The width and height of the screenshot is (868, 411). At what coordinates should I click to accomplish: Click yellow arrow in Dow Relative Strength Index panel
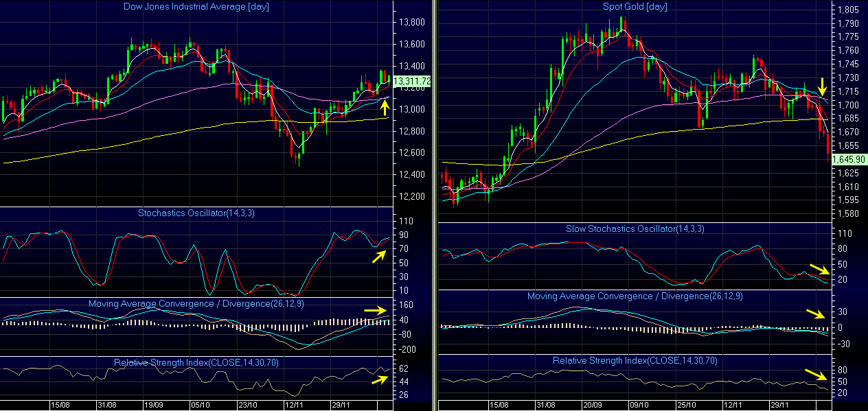pyautogui.click(x=378, y=379)
